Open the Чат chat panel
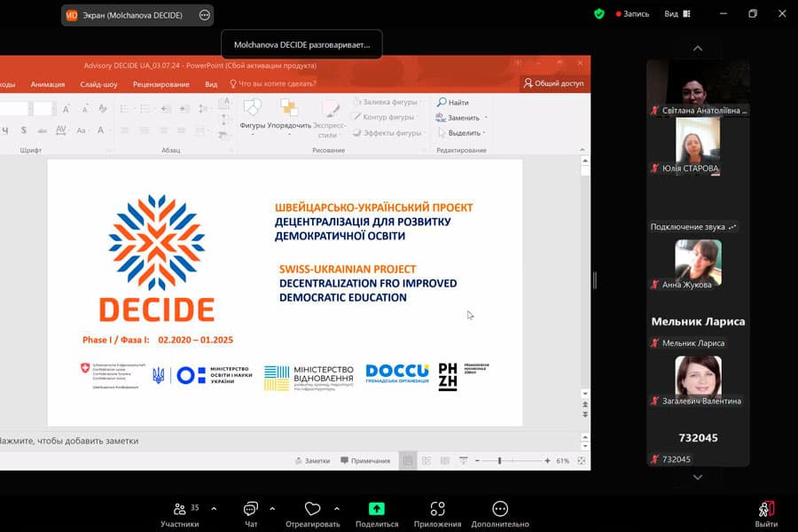 point(251,509)
